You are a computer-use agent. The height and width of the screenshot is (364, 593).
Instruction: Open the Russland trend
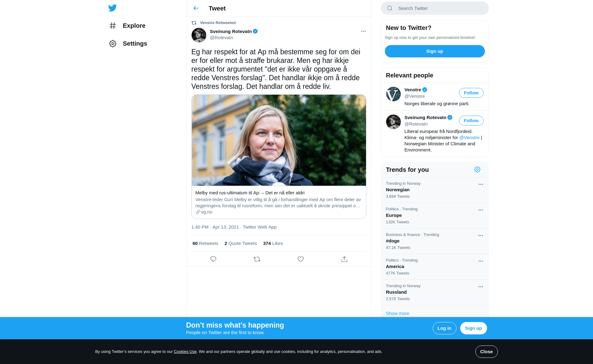[x=435, y=292]
